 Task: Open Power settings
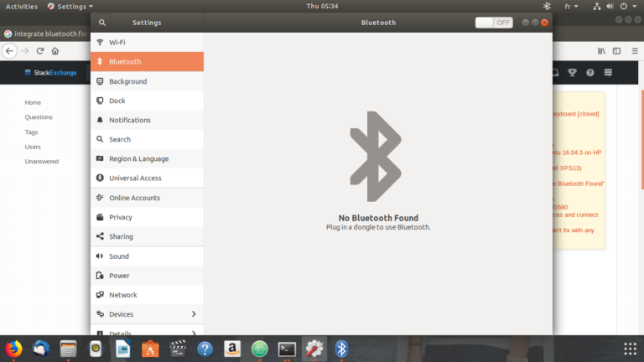click(147, 276)
